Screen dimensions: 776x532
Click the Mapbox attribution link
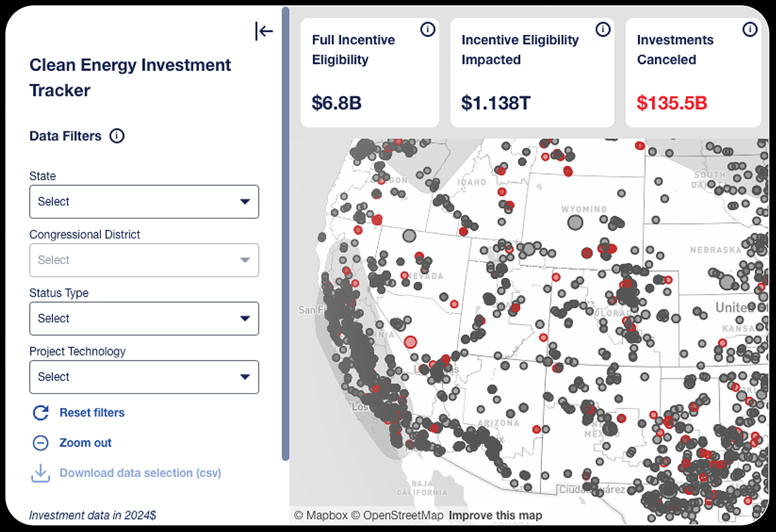[x=321, y=516]
